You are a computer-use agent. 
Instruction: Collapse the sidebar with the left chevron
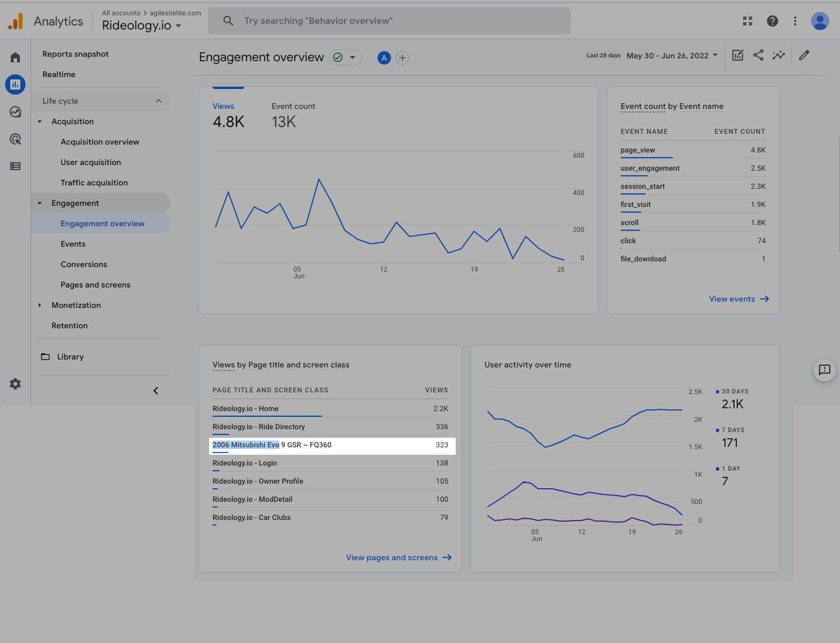pyautogui.click(x=156, y=391)
